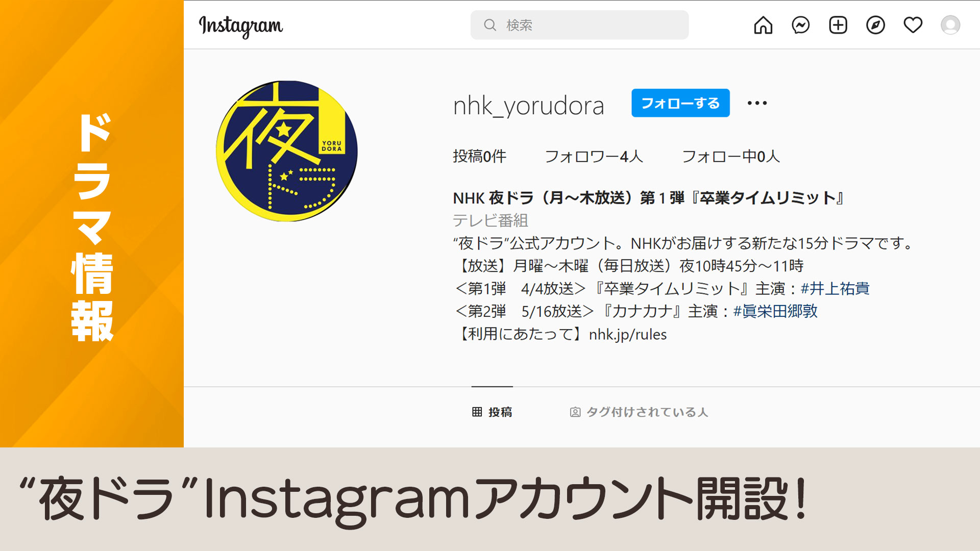Create a new post with plus icon

click(x=838, y=25)
